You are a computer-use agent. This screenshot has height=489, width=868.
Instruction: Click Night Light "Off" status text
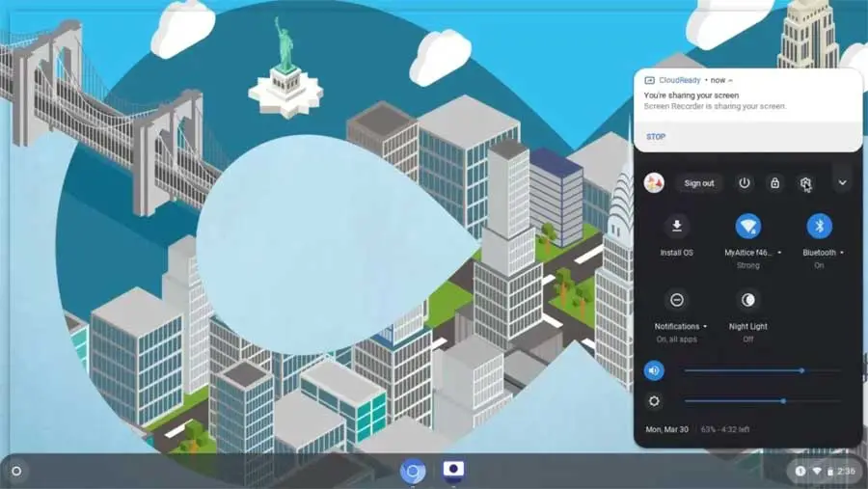point(747,340)
